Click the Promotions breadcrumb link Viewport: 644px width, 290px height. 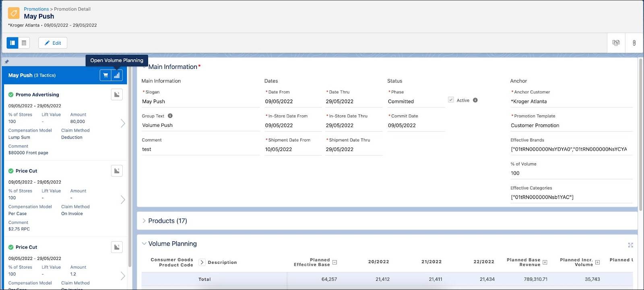pos(36,9)
